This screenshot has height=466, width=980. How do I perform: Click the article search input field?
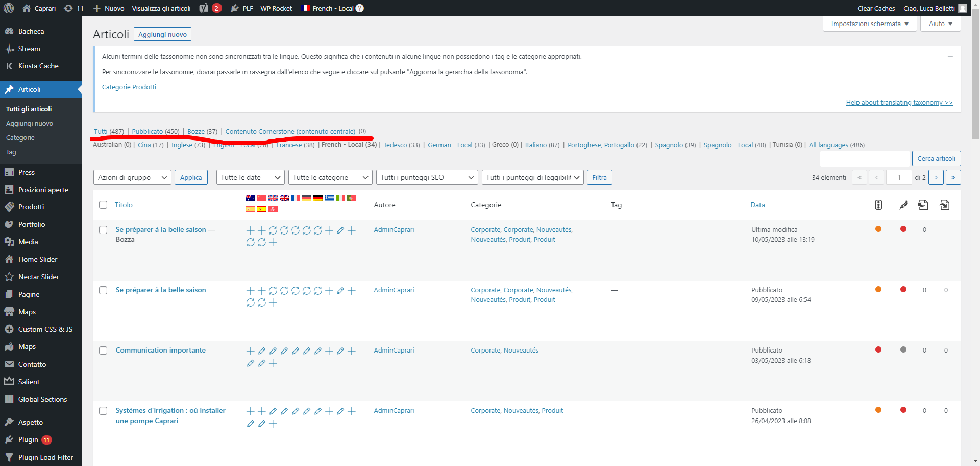tap(865, 158)
